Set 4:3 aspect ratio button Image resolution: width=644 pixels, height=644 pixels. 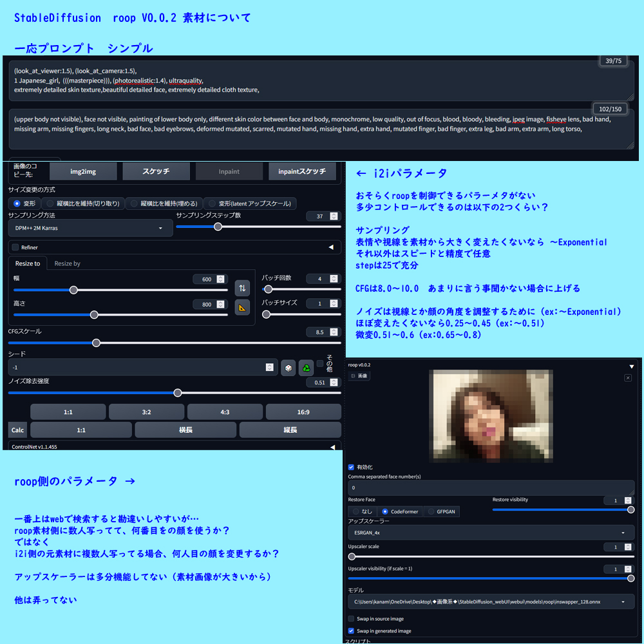(x=225, y=412)
